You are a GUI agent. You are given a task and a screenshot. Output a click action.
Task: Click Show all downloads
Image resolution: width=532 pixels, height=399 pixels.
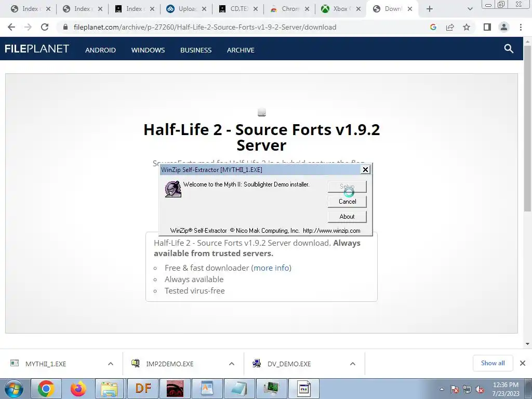493,363
